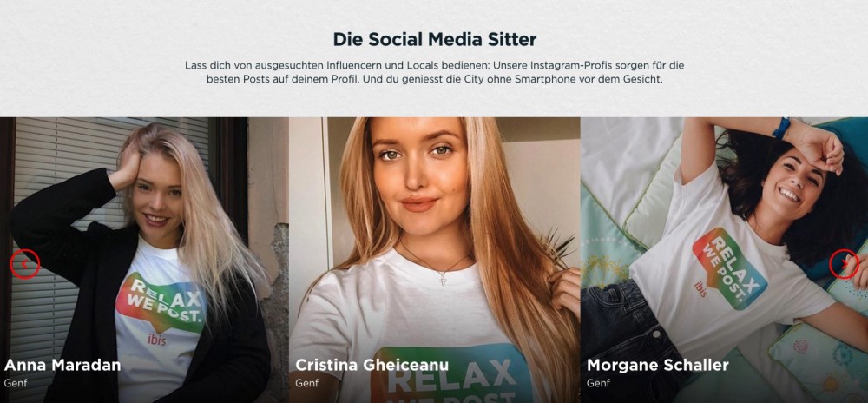This screenshot has height=403, width=868.
Task: Click the Relax logo on Cristina's shirt
Action: (453, 374)
